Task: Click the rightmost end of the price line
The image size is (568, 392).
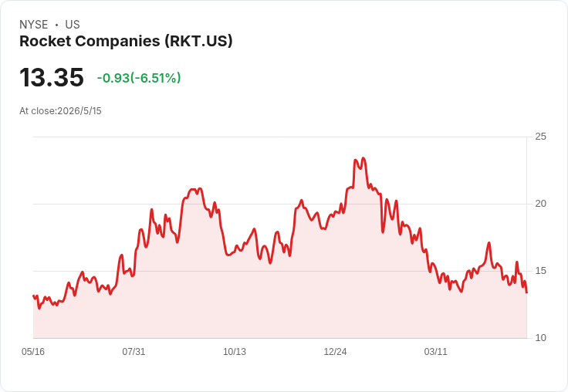Action: tap(526, 292)
